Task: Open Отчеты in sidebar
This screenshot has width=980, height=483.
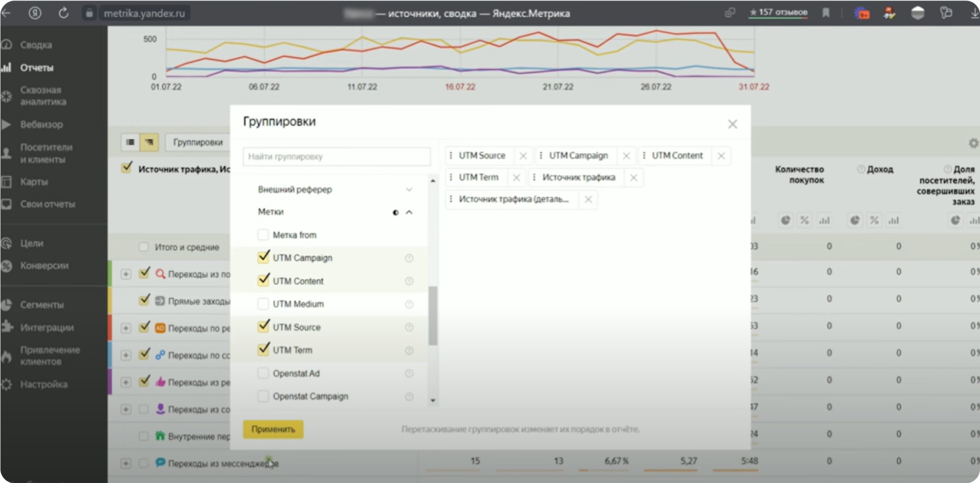Action: 36,68
